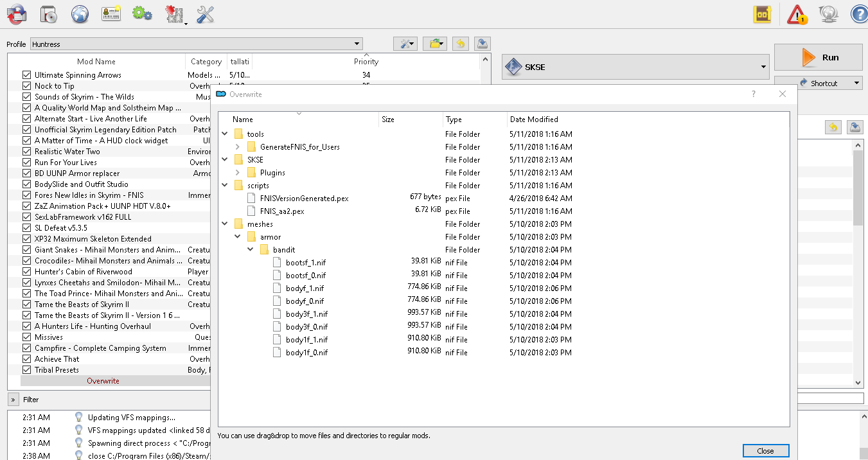
Task: Click create backup icon above the mod list
Action: [x=483, y=44]
